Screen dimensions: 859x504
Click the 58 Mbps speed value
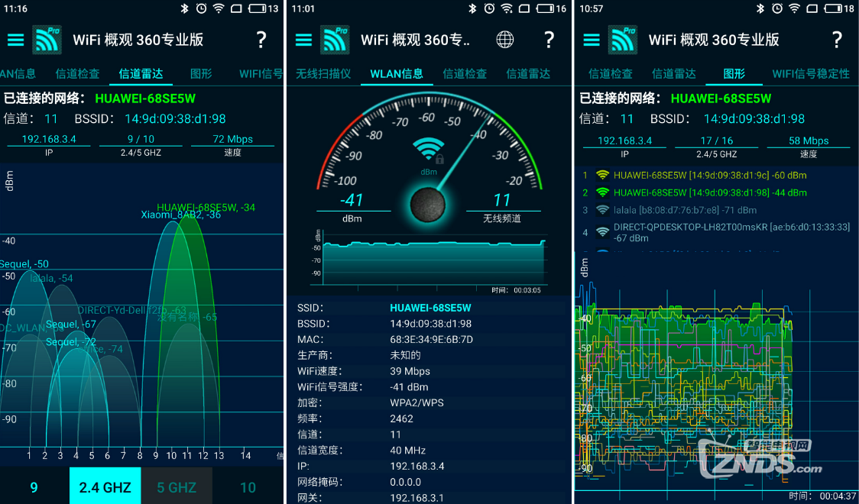coord(809,141)
